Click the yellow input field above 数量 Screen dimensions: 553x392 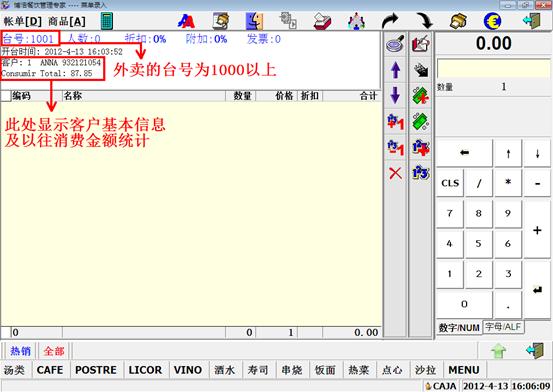(493, 68)
